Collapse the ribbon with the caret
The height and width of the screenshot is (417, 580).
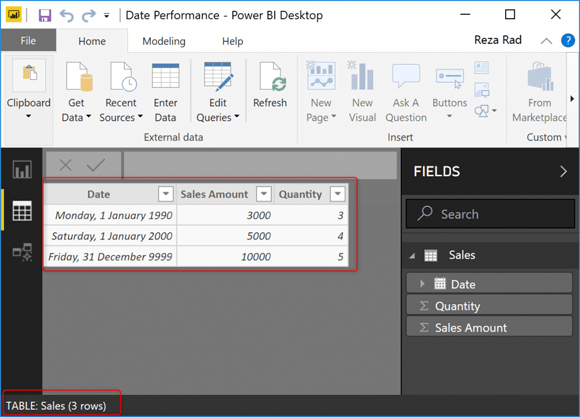point(546,41)
